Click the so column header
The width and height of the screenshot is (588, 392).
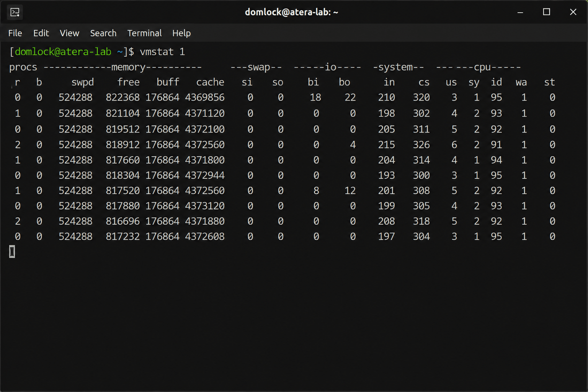[x=278, y=82]
